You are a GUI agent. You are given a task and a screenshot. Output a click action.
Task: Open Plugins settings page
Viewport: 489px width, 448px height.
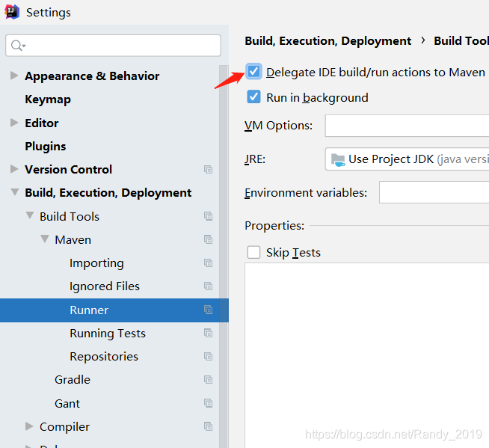point(46,147)
